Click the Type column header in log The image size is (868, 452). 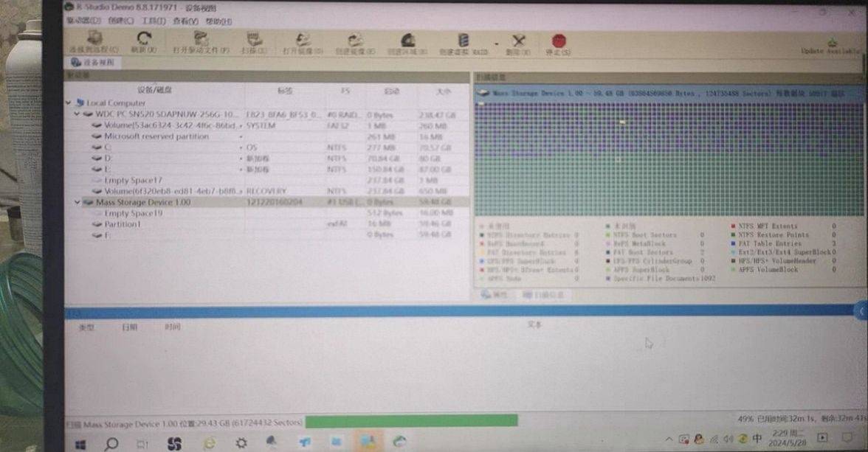86,327
